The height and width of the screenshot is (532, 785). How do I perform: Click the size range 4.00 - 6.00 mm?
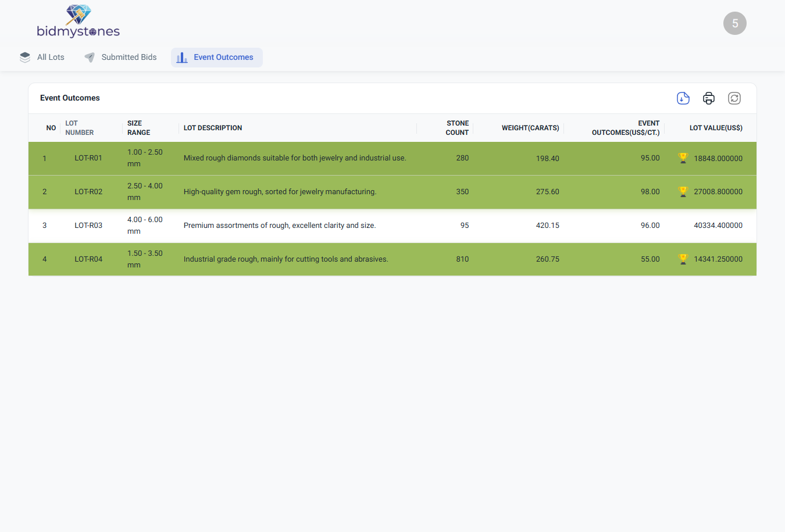145,226
